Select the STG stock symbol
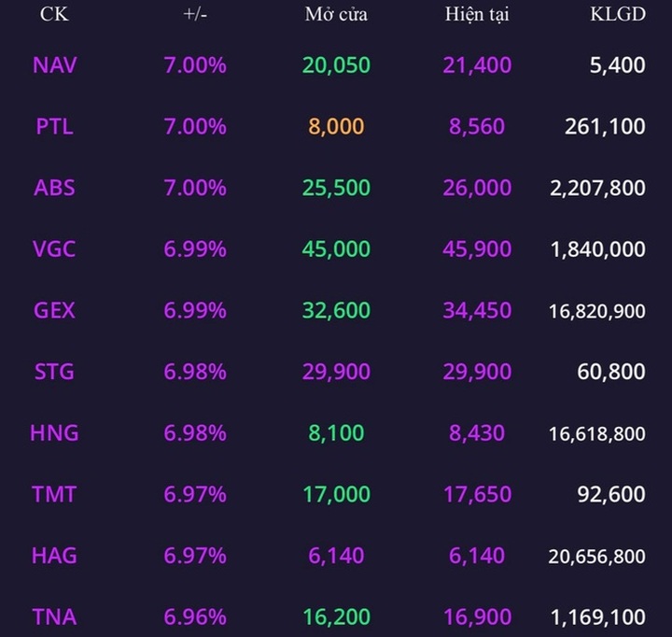This screenshot has width=672, height=637. point(54,372)
